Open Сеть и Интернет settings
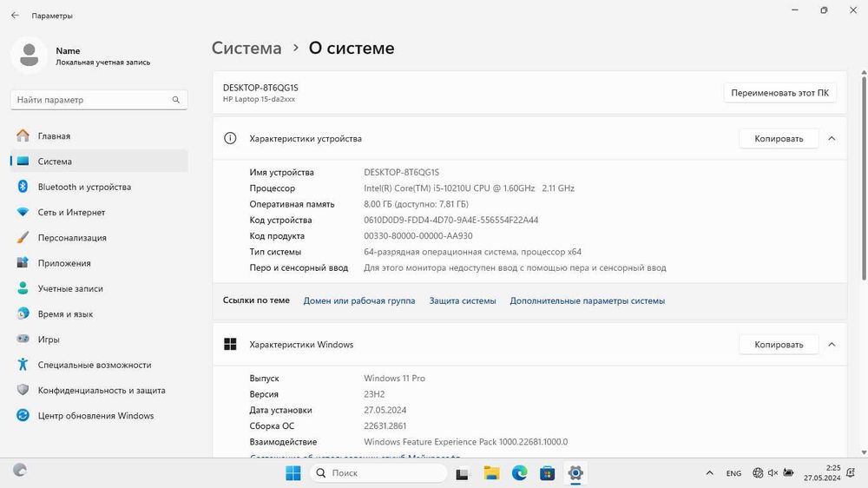 (99, 212)
